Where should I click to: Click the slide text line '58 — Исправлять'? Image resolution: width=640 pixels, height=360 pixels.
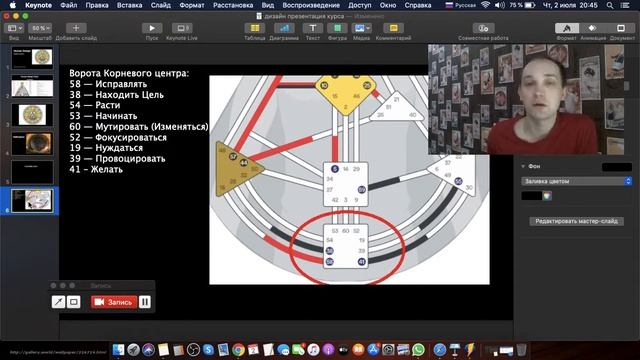click(x=108, y=84)
